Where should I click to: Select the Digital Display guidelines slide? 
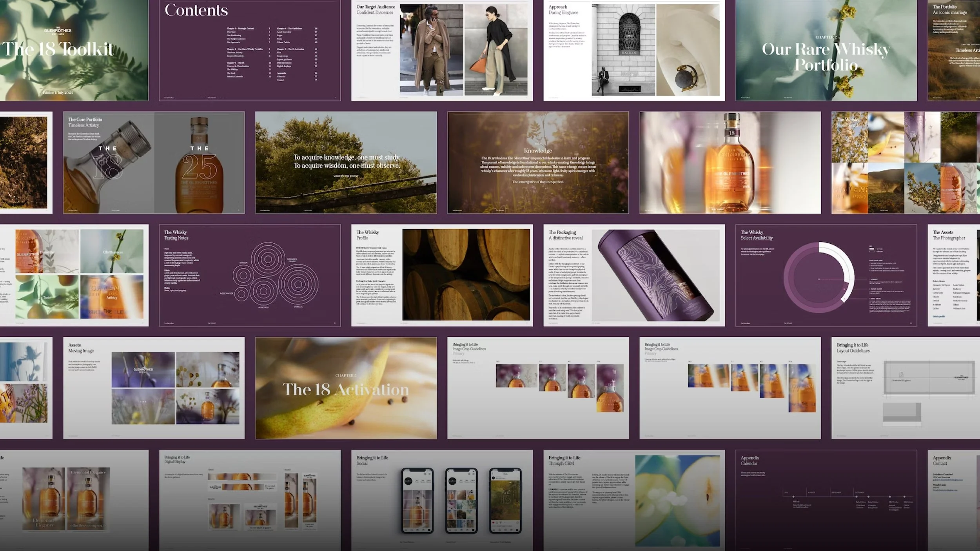pyautogui.click(x=250, y=500)
